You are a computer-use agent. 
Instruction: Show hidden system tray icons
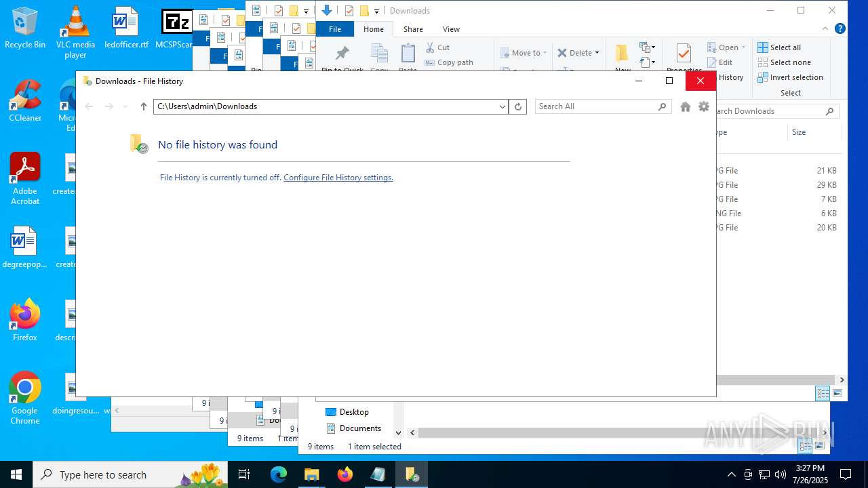click(731, 474)
